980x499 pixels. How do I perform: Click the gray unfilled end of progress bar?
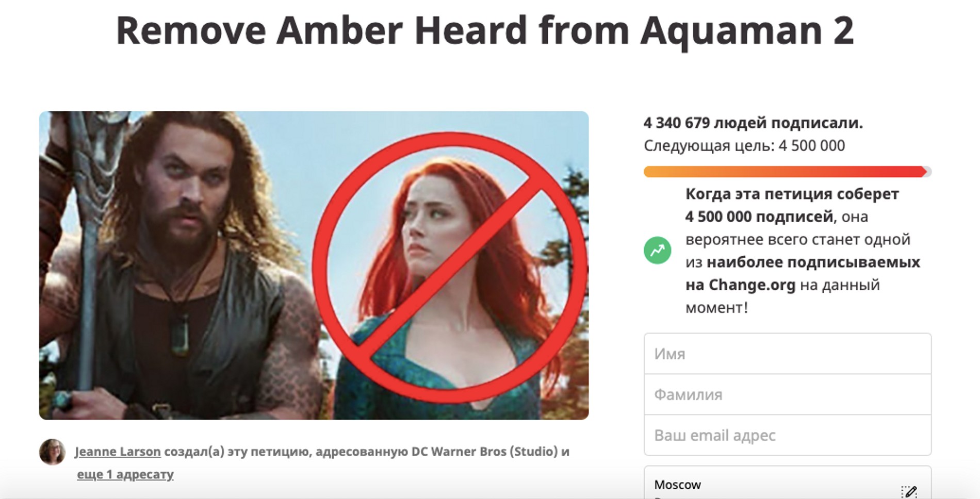928,172
